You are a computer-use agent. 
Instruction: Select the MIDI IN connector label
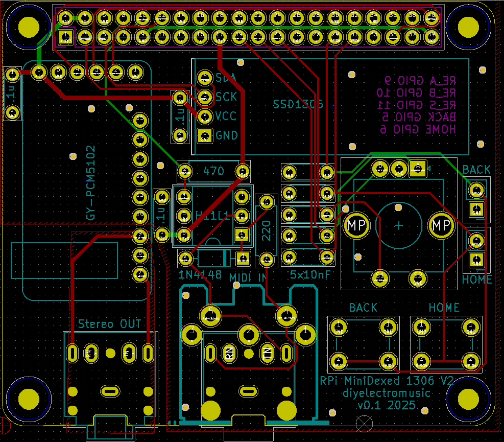(x=248, y=276)
